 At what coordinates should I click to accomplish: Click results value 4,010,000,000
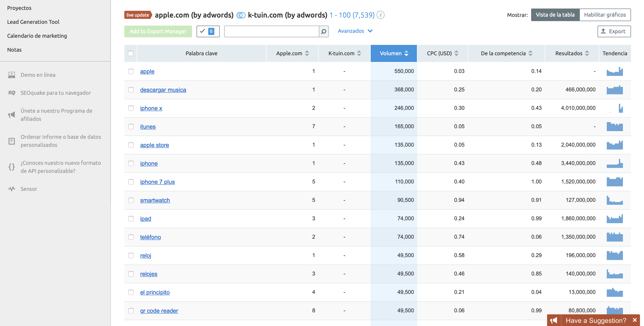(578, 108)
